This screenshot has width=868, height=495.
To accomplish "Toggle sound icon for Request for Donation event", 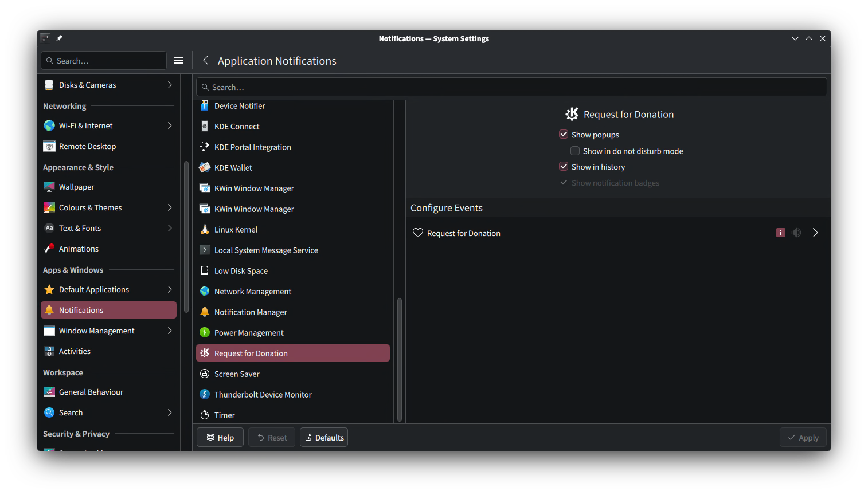I will click(796, 233).
